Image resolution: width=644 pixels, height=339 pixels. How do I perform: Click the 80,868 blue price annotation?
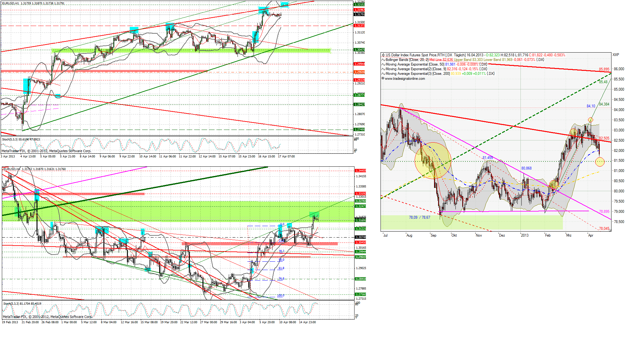pos(526,168)
